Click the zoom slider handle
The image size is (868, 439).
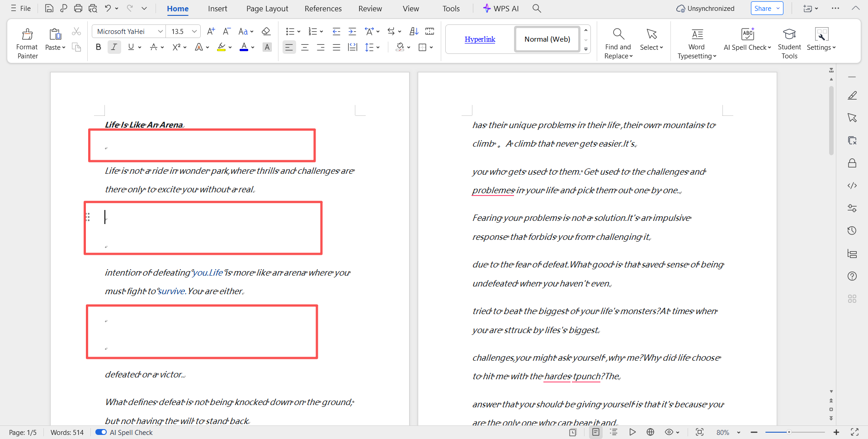tap(789, 432)
